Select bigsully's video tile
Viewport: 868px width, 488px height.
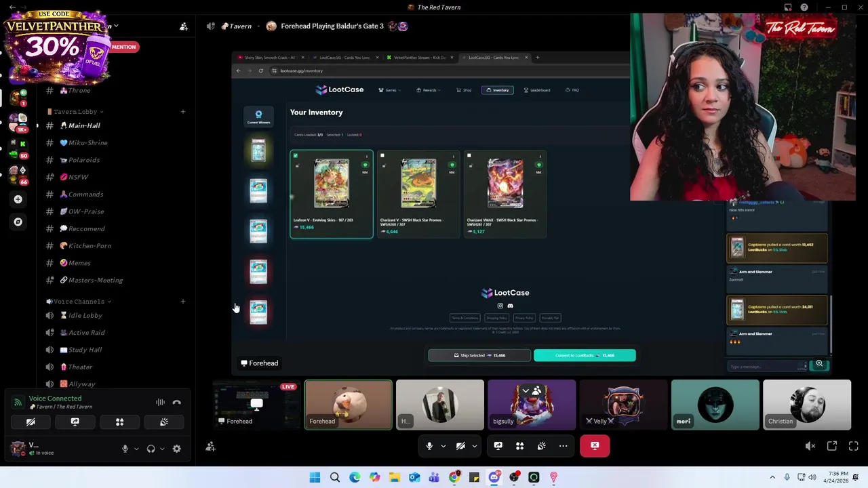tap(532, 405)
